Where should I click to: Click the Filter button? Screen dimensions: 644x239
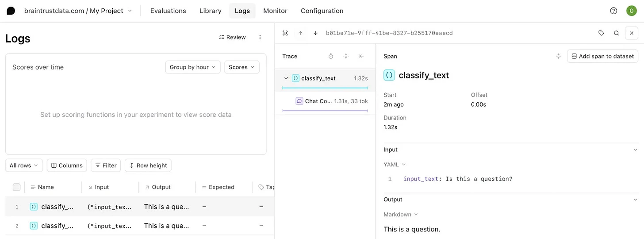tap(106, 166)
